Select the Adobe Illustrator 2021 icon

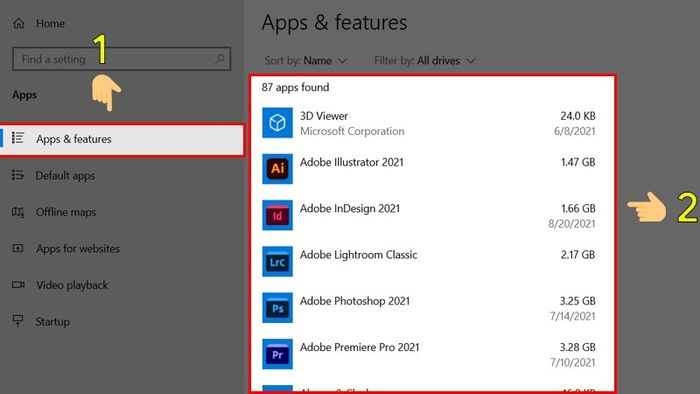click(277, 169)
